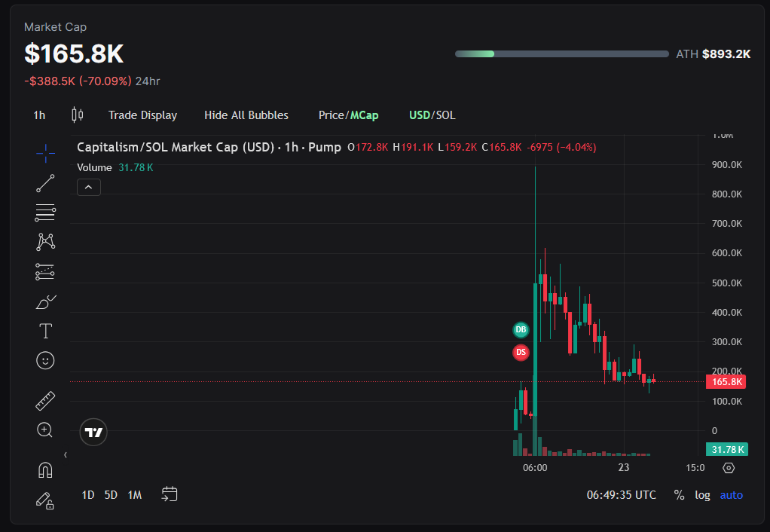The width and height of the screenshot is (770, 532).
Task: Click the 31.78 K volume axis label
Action: tap(727, 449)
